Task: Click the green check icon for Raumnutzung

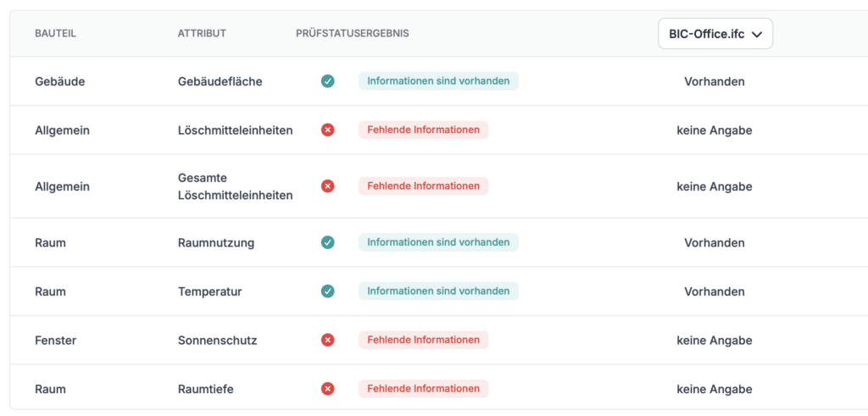Action: click(328, 242)
